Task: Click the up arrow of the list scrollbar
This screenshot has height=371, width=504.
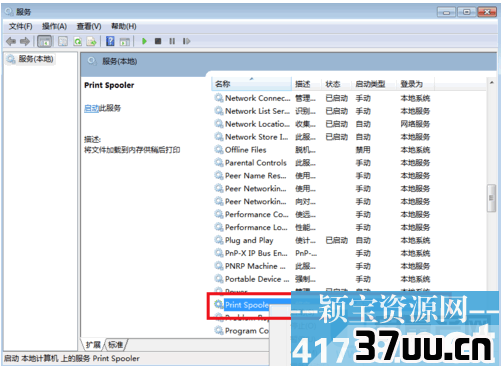Action: (491, 82)
